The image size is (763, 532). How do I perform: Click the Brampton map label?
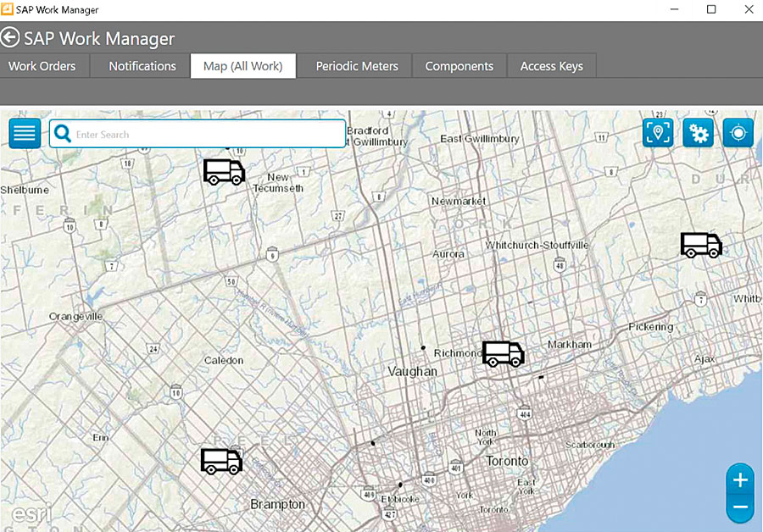(x=277, y=504)
